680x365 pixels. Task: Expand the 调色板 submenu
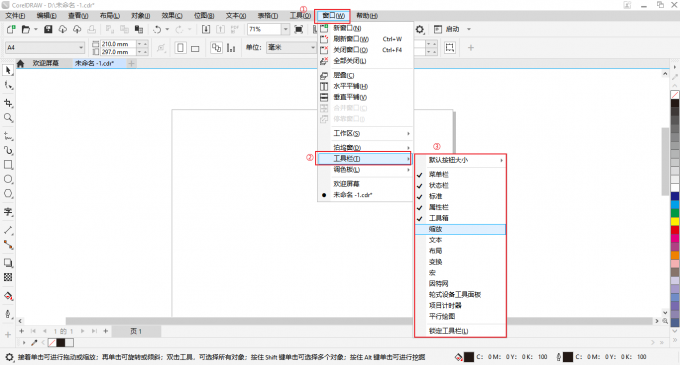tap(365, 169)
